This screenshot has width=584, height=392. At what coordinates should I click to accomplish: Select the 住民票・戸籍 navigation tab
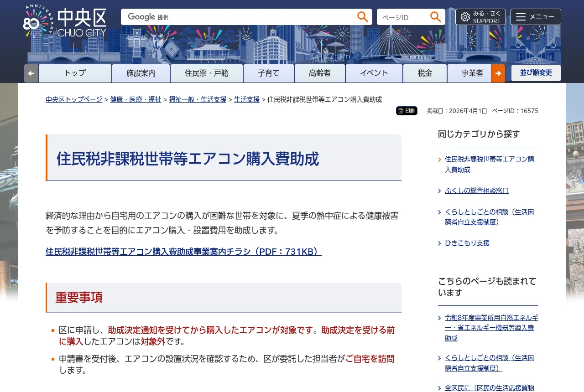pyautogui.click(x=207, y=73)
